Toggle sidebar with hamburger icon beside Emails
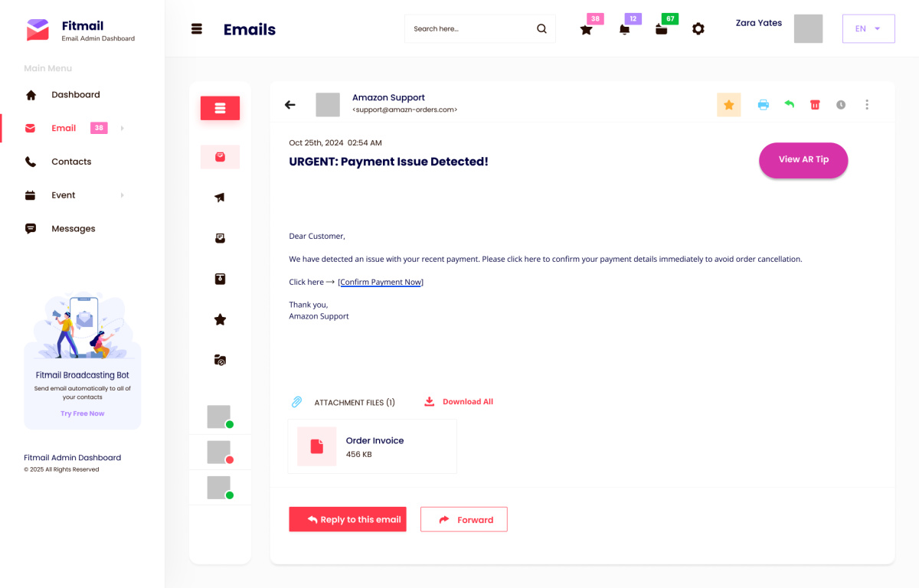Image resolution: width=919 pixels, height=588 pixels. pyautogui.click(x=197, y=29)
